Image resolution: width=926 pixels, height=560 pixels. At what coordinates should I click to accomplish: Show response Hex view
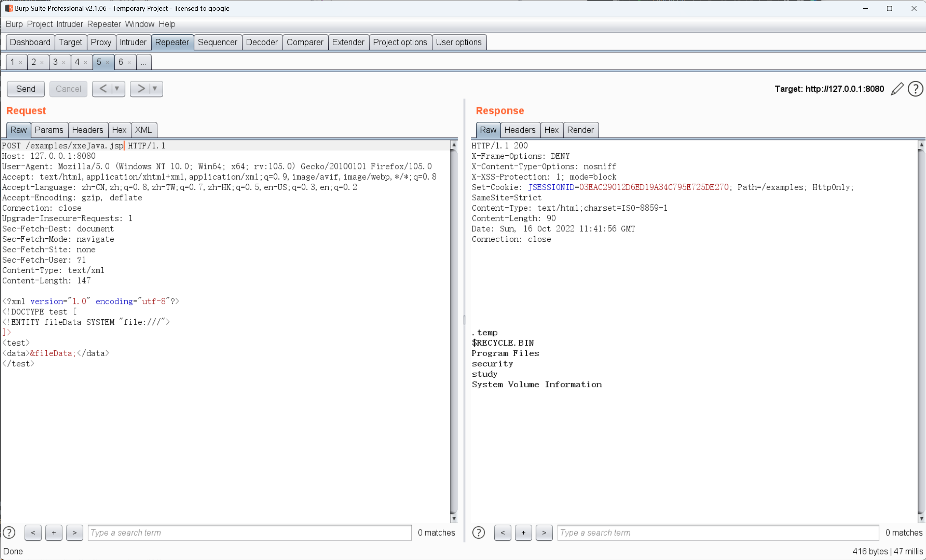pyautogui.click(x=551, y=130)
